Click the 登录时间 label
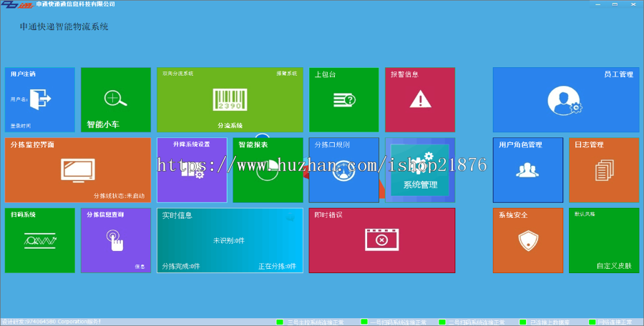 21,126
